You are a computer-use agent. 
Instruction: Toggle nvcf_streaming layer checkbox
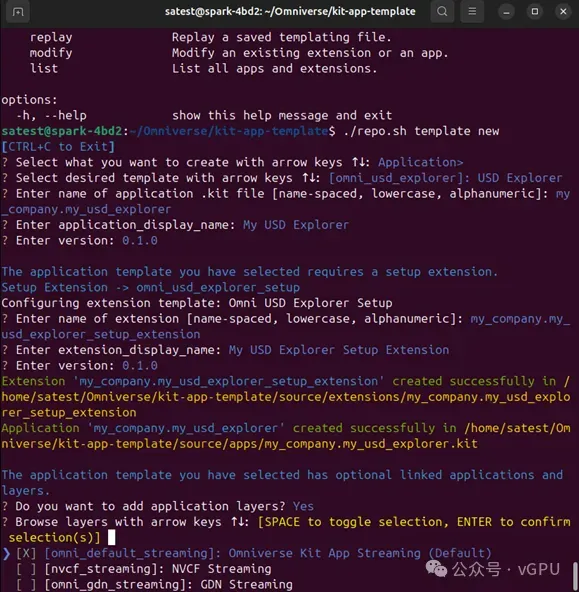click(26, 569)
